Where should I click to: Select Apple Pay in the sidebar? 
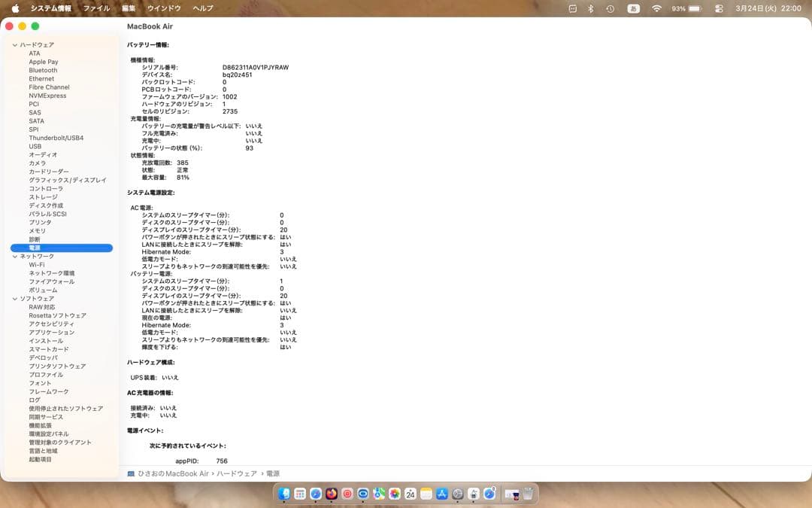(x=44, y=62)
